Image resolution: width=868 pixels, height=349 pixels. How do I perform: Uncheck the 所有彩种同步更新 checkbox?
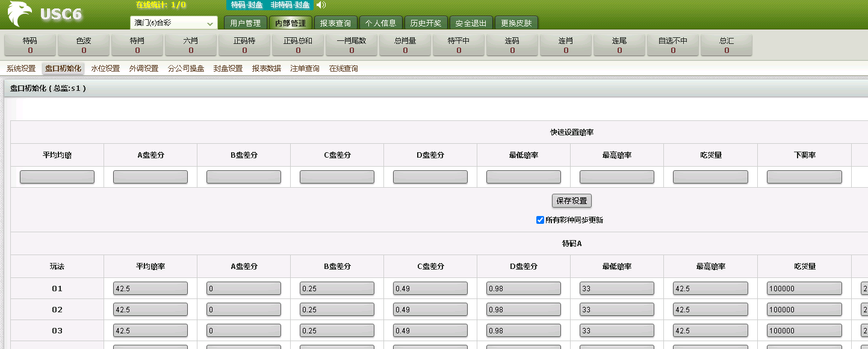coord(540,220)
